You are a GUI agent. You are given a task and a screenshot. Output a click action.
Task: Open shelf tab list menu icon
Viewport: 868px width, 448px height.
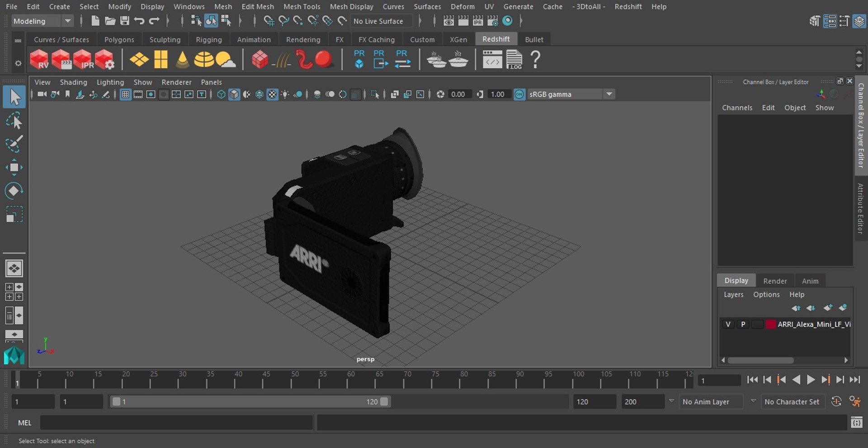(x=18, y=41)
